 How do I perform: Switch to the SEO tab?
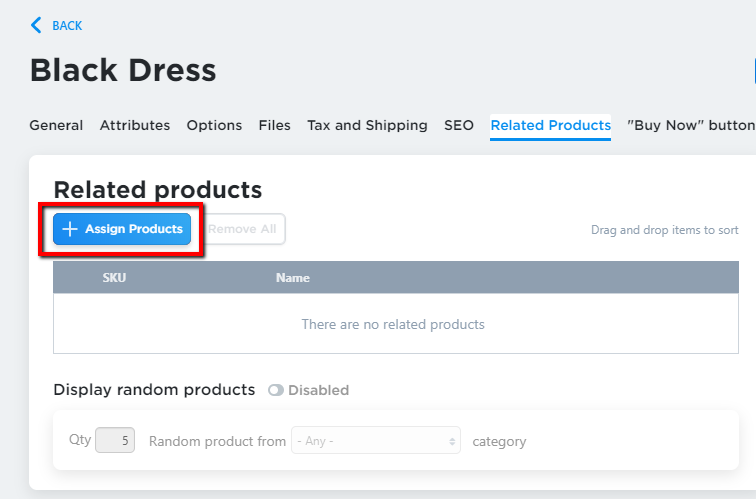[459, 125]
